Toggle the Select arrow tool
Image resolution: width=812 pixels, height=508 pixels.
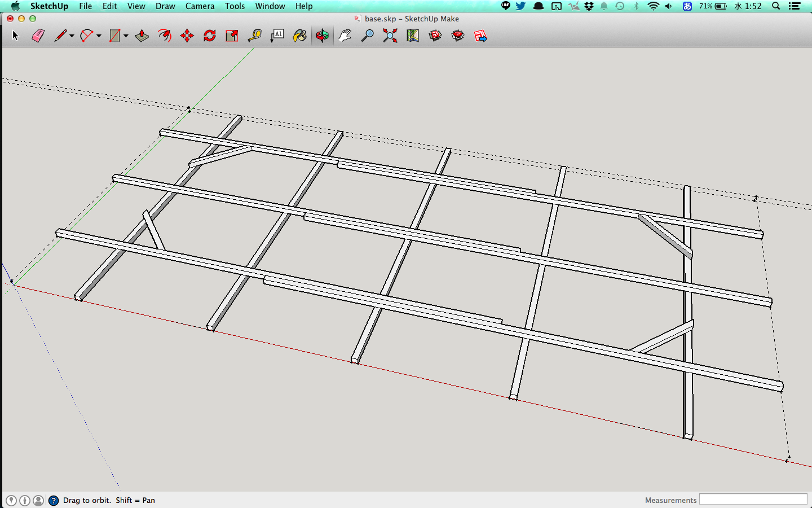tap(15, 36)
